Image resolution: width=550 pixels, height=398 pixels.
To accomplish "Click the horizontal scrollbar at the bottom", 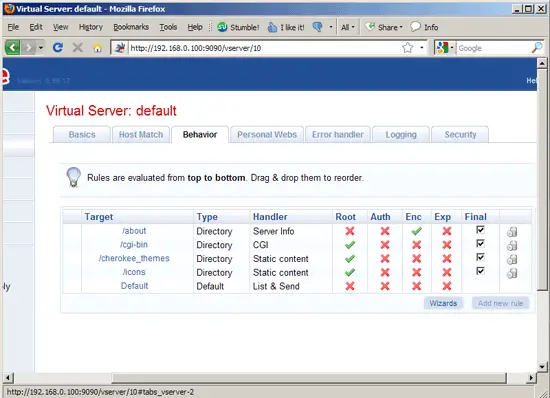I will pos(309,378).
